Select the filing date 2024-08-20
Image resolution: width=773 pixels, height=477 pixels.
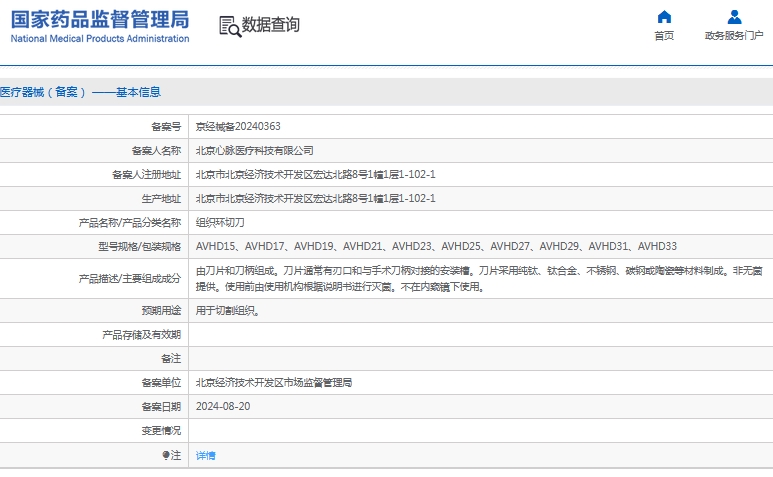click(x=223, y=407)
